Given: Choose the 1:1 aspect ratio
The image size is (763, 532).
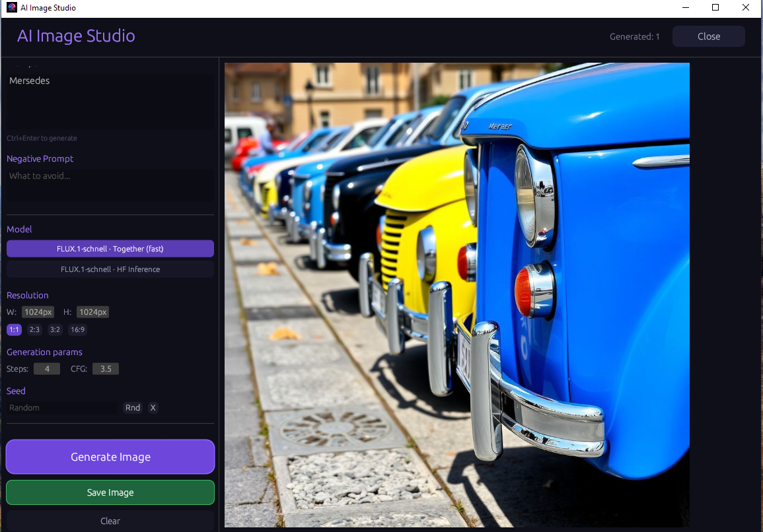Looking at the screenshot, I should pos(14,330).
